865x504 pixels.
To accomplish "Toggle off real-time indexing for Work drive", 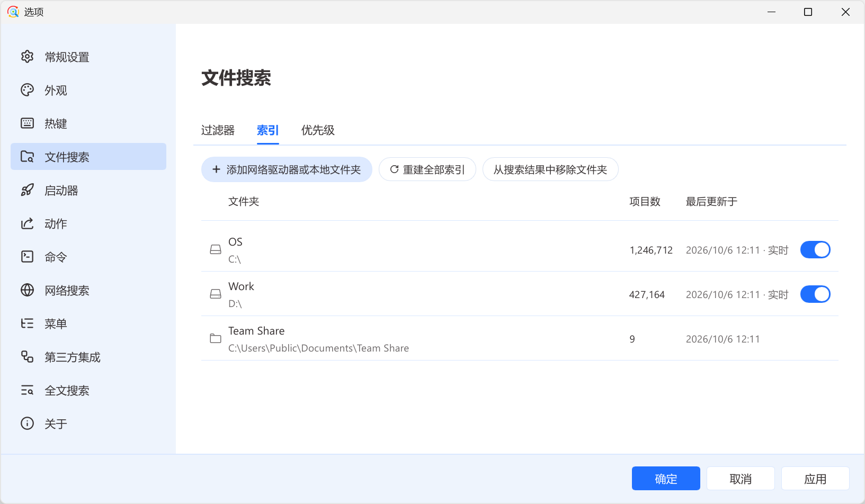I will click(x=815, y=294).
